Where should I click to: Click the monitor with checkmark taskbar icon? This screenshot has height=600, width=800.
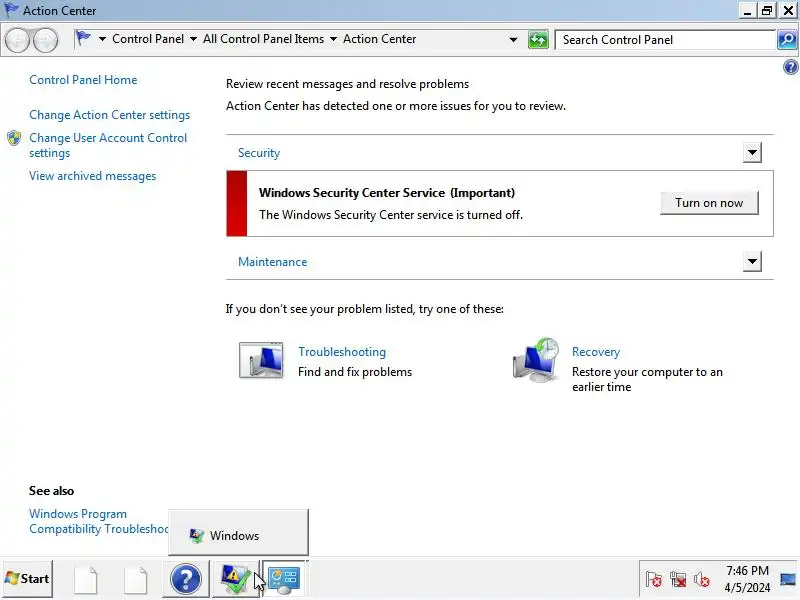pyautogui.click(x=235, y=579)
